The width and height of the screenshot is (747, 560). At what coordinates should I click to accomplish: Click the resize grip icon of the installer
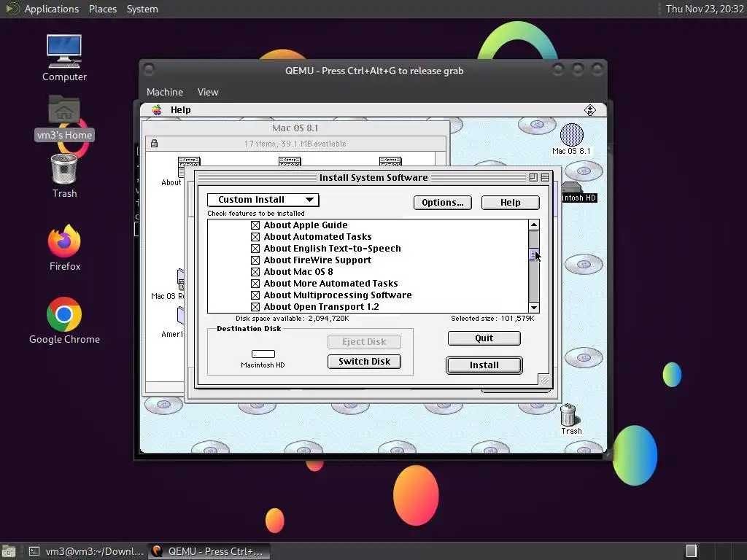[x=544, y=379]
